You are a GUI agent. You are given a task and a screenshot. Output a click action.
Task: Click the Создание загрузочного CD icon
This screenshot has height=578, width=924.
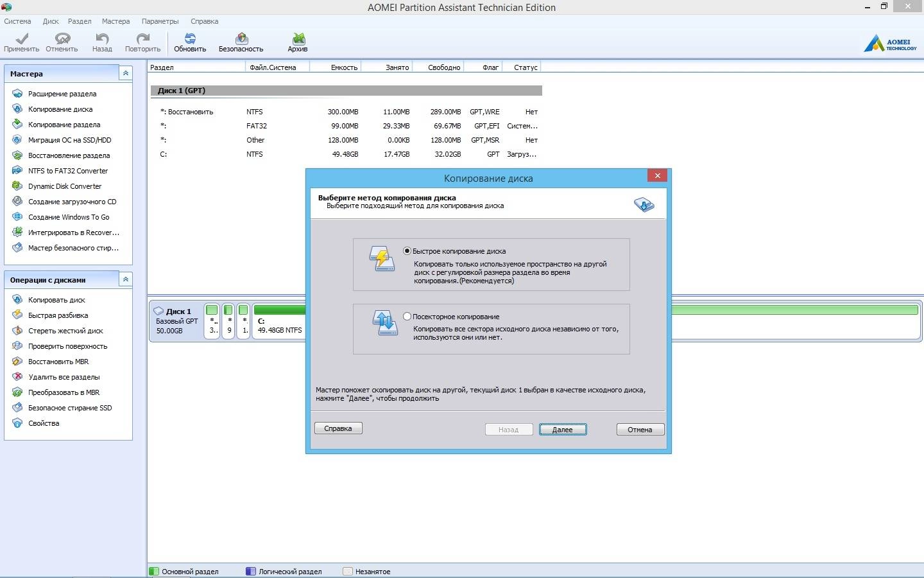click(17, 202)
